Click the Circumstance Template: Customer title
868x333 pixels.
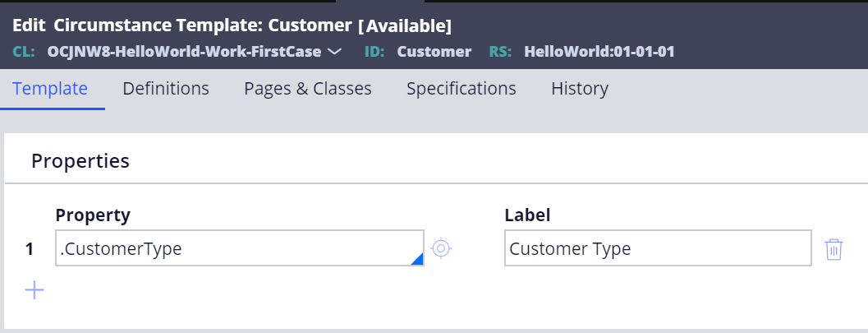[x=203, y=25]
